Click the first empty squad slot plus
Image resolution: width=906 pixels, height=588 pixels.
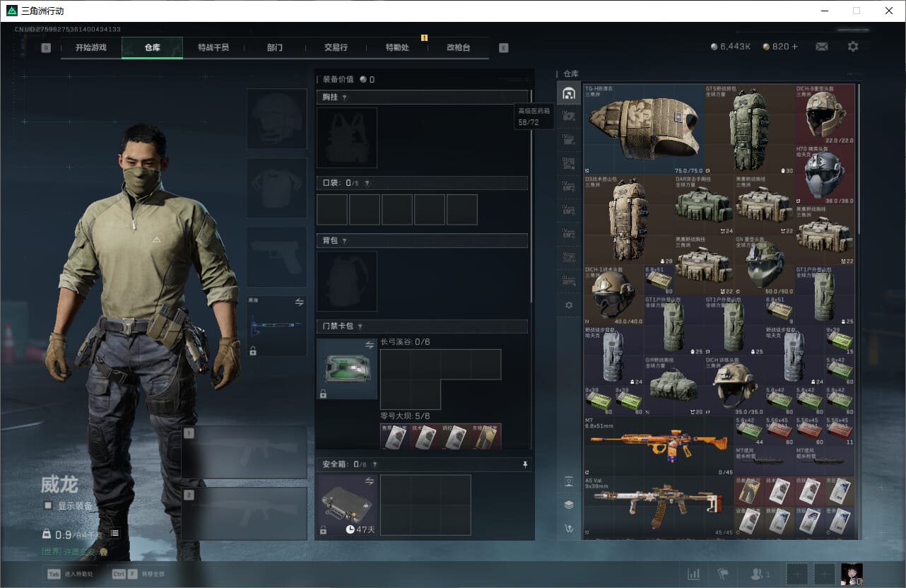tap(796, 574)
